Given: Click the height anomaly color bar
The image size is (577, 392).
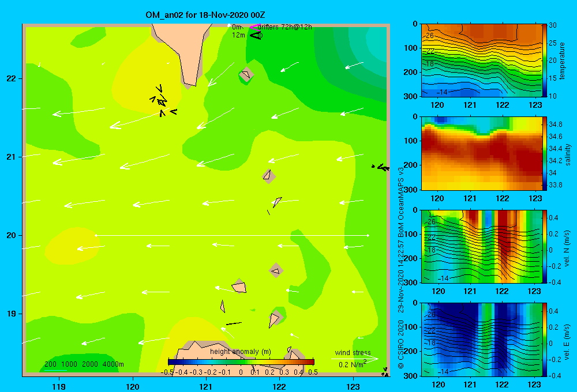Looking at the screenshot, I should pos(241,362).
